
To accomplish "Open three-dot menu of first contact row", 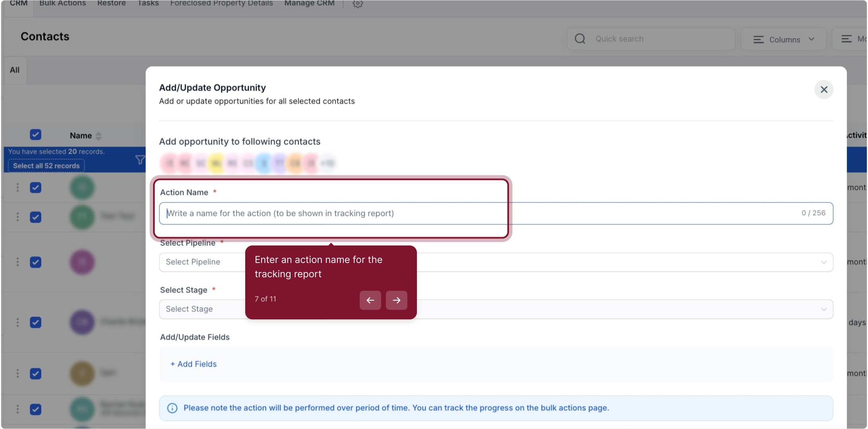I will (17, 187).
